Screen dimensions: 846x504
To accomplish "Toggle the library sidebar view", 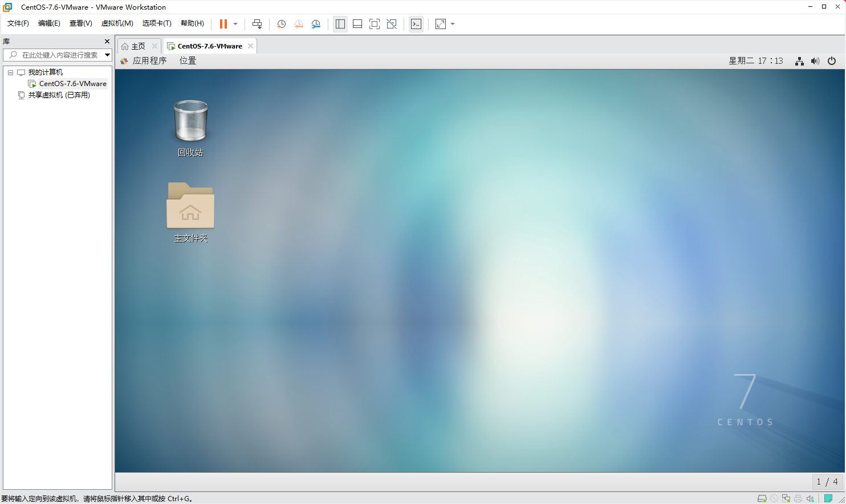I will tap(340, 24).
